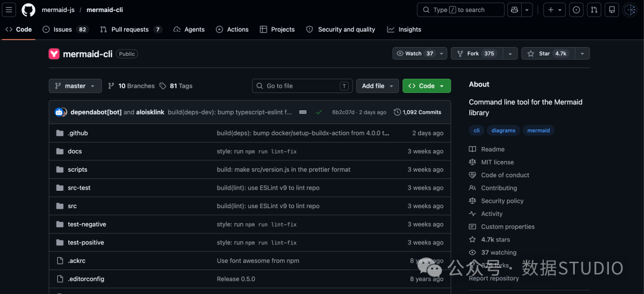
Task: Expand commit message ellipsis button
Action: tap(303, 112)
